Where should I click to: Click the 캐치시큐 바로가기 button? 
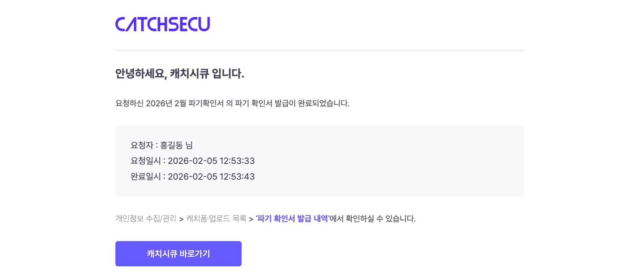[x=178, y=254]
